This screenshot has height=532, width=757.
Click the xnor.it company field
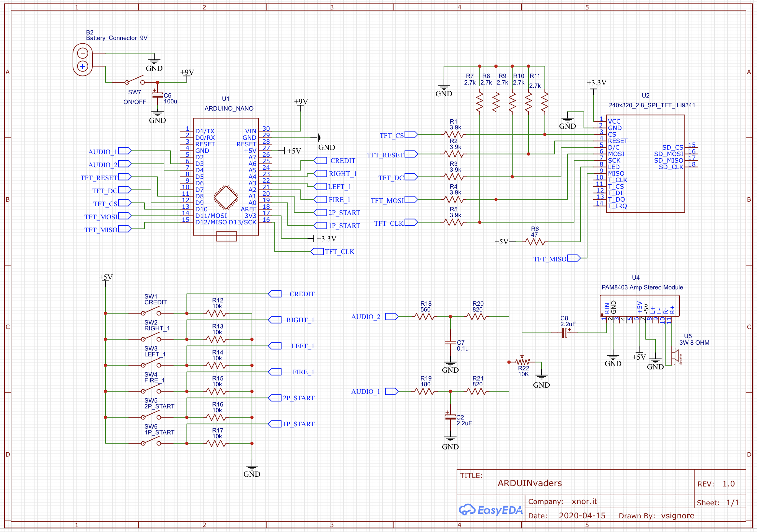tap(584, 501)
